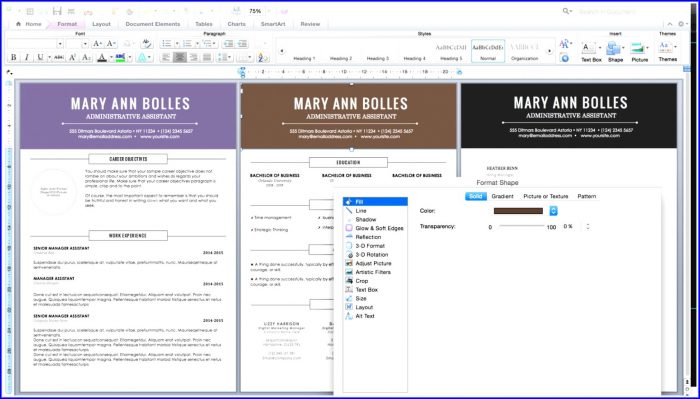700x399 pixels.
Task: Select the Solid fill option
Action: 475,196
